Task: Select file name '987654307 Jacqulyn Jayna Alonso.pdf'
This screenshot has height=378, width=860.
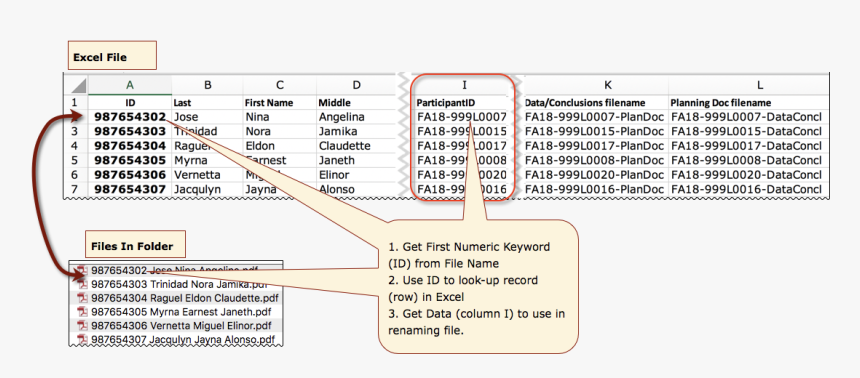Action: 183,340
